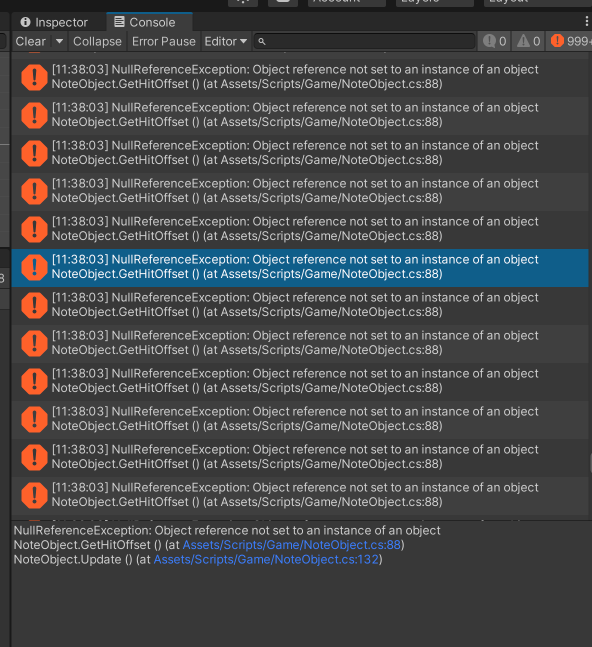The image size is (592, 647).
Task: Select the second NullReferenceException log entry
Action: point(300,115)
